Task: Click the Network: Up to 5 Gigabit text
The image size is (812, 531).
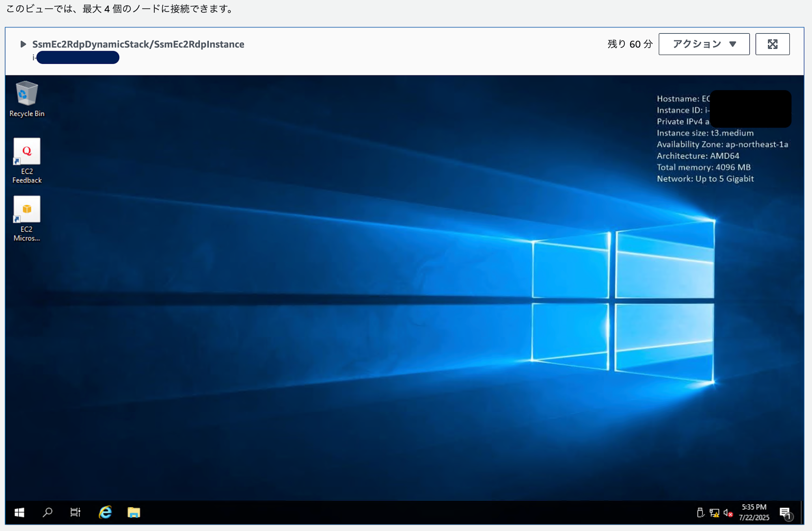Action: (705, 178)
